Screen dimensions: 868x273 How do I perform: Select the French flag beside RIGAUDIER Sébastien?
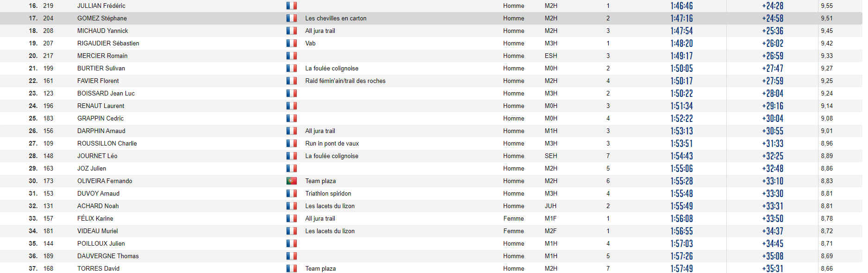[291, 43]
